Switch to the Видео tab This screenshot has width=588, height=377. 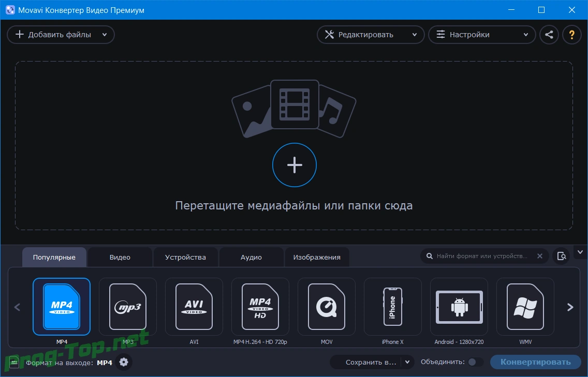(x=120, y=257)
